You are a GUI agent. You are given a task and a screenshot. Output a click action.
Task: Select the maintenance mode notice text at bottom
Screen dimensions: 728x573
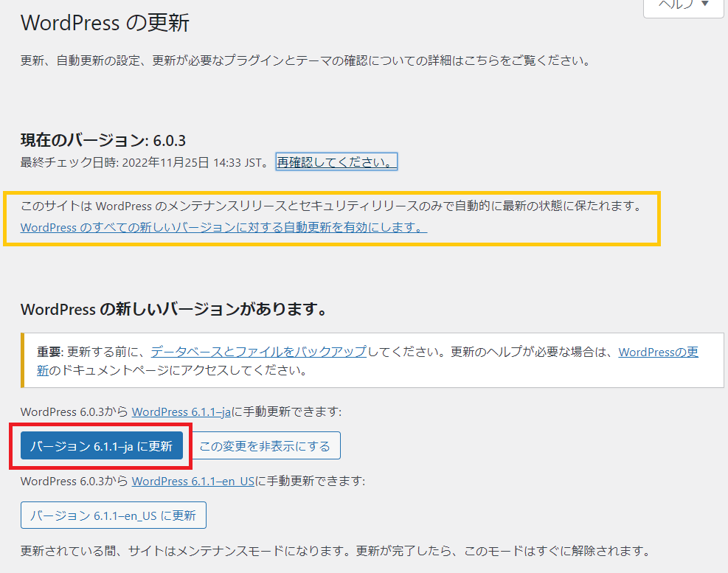coord(335,551)
